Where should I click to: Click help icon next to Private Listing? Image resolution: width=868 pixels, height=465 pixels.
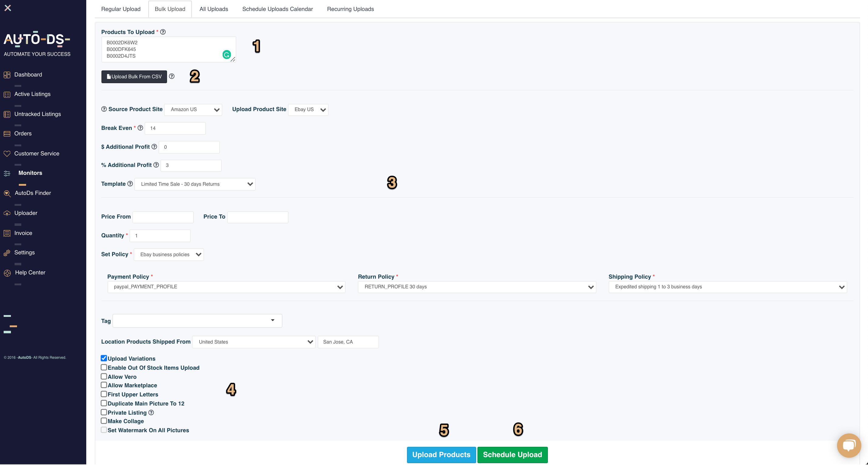(151, 412)
